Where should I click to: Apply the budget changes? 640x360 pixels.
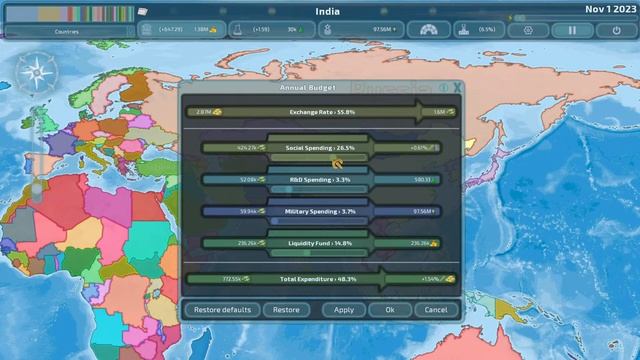(x=344, y=310)
